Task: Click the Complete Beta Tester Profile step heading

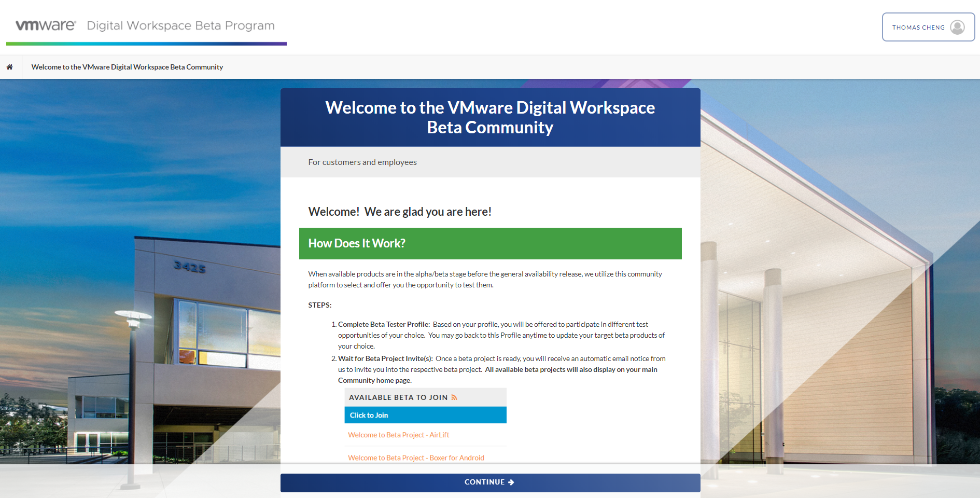Action: click(384, 324)
